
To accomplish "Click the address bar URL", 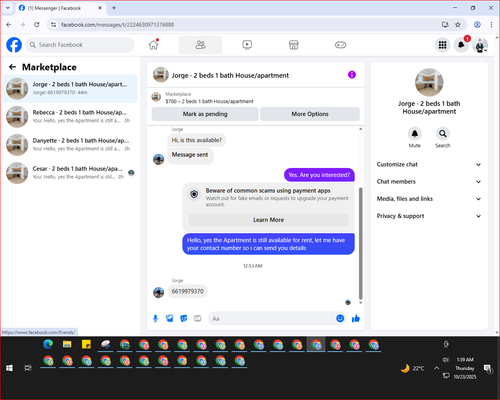I will coord(117,25).
